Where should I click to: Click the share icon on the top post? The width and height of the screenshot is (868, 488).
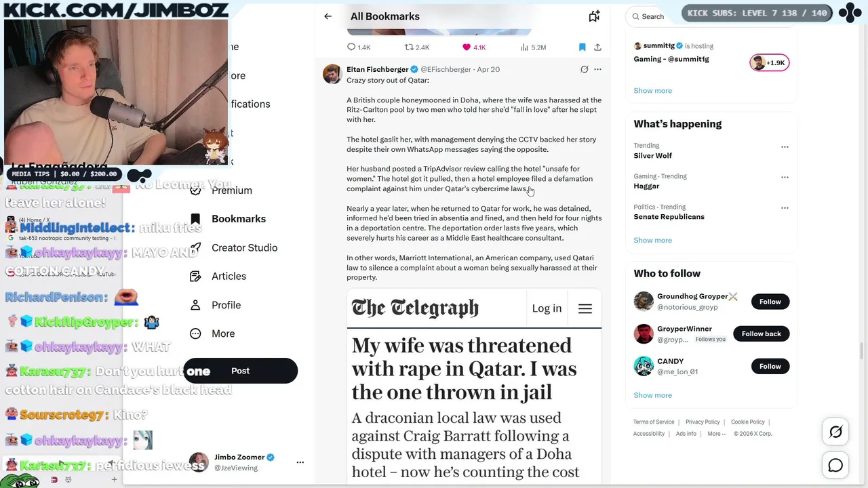pyautogui.click(x=597, y=47)
